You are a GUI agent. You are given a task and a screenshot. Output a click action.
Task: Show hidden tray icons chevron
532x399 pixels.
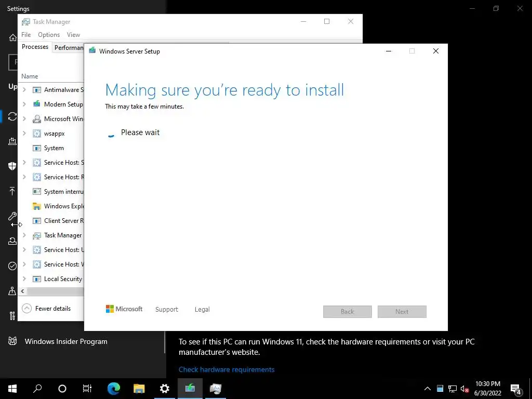click(x=428, y=389)
